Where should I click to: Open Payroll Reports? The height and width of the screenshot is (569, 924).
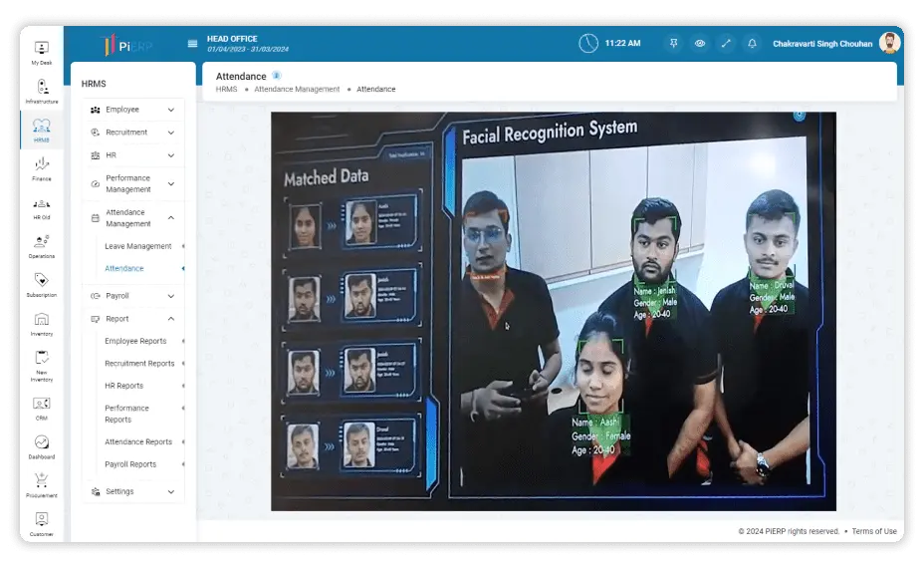tap(130, 464)
